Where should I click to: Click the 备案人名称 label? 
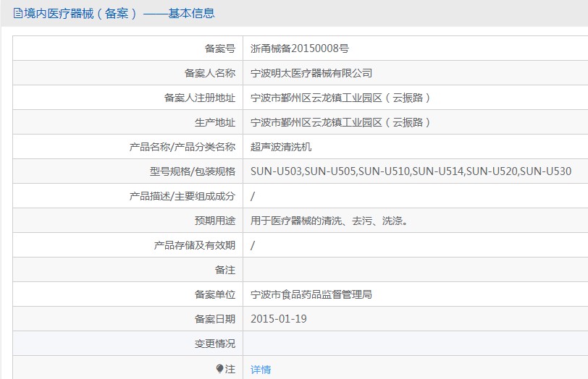click(209, 73)
